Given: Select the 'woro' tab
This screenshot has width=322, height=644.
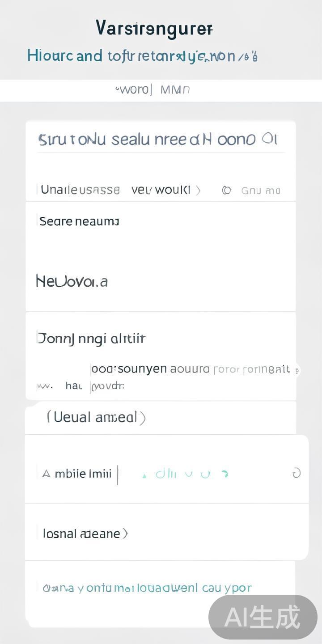Looking at the screenshot, I should tap(134, 90).
